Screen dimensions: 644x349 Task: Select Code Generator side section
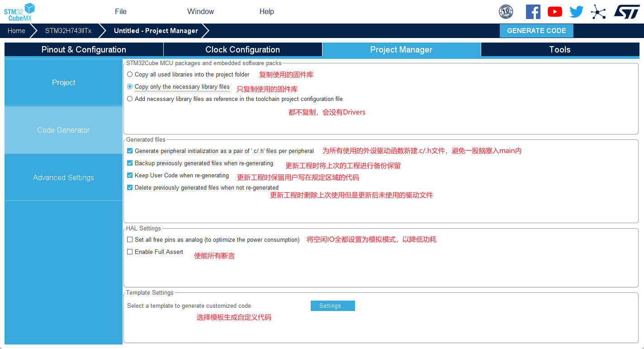point(63,130)
